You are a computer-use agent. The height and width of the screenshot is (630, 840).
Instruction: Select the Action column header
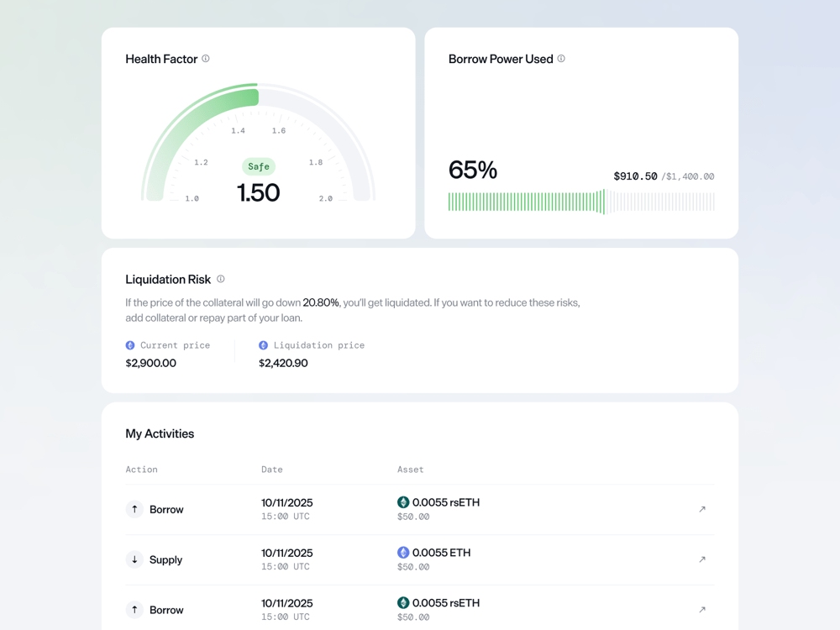tap(141, 470)
